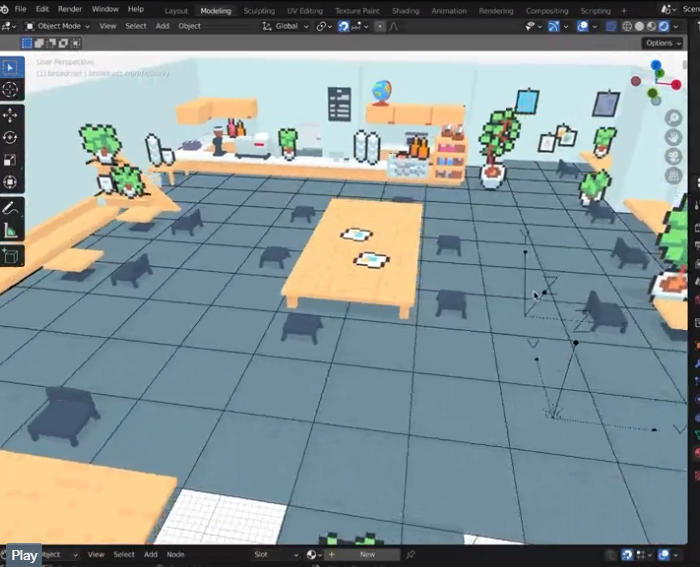Image resolution: width=700 pixels, height=567 pixels.
Task: Toggle overlays in the shader editor header
Action: tap(664, 554)
